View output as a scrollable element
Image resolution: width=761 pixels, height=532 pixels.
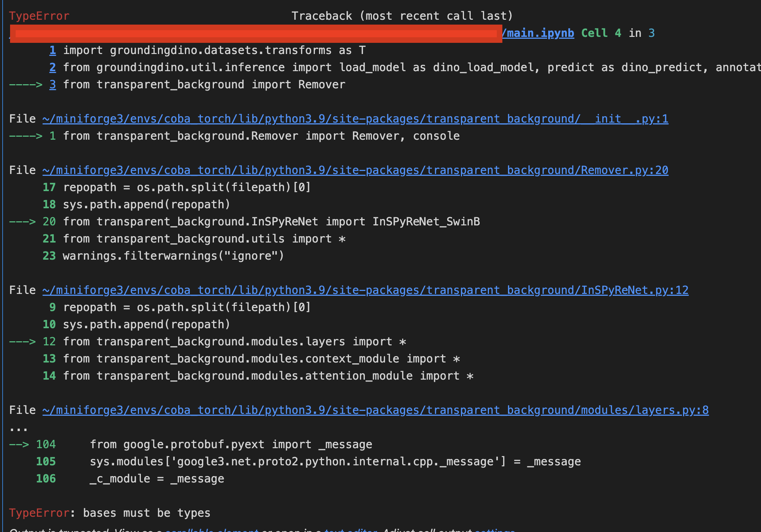[x=212, y=531]
